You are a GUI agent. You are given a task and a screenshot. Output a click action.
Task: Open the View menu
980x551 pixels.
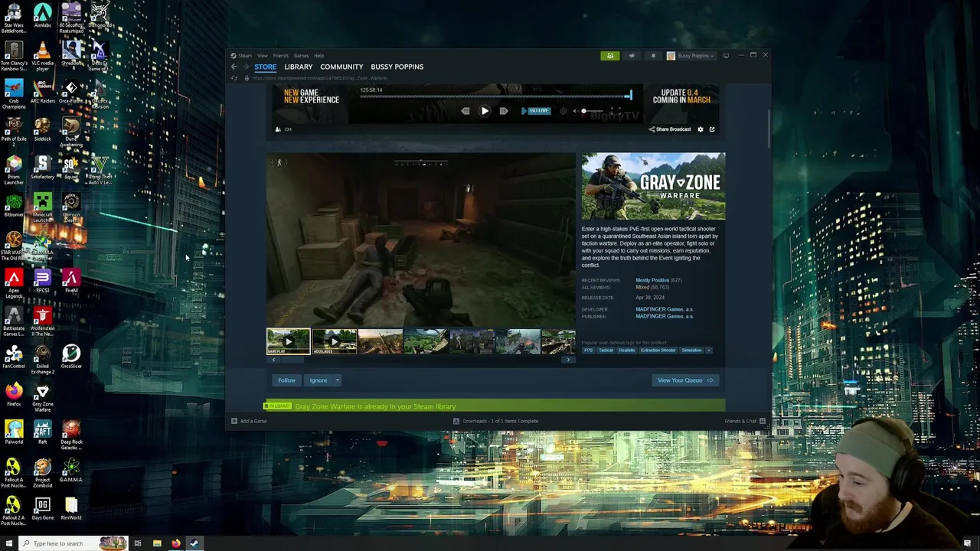pyautogui.click(x=263, y=55)
